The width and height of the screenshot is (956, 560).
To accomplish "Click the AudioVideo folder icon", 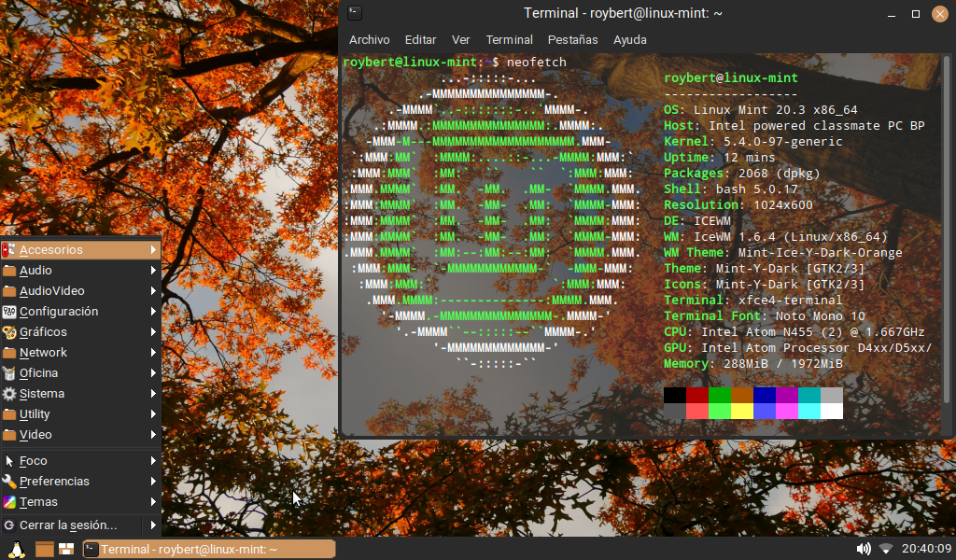I will point(9,291).
